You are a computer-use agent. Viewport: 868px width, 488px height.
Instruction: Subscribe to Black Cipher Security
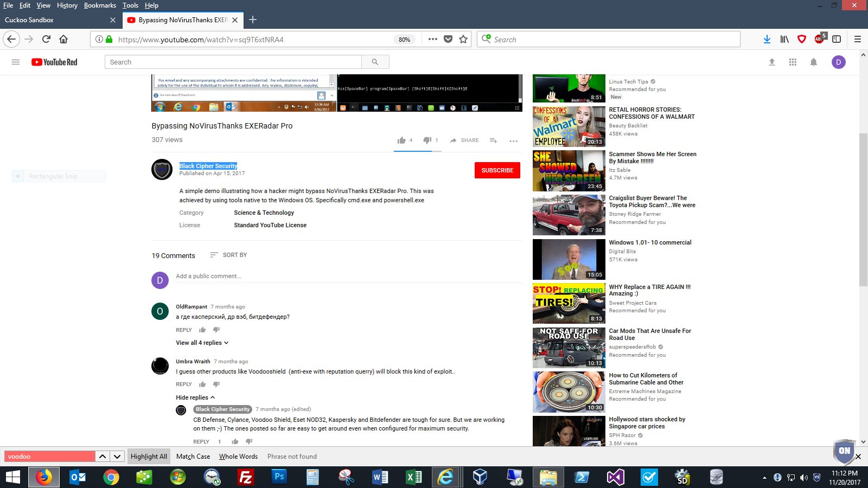(497, 170)
